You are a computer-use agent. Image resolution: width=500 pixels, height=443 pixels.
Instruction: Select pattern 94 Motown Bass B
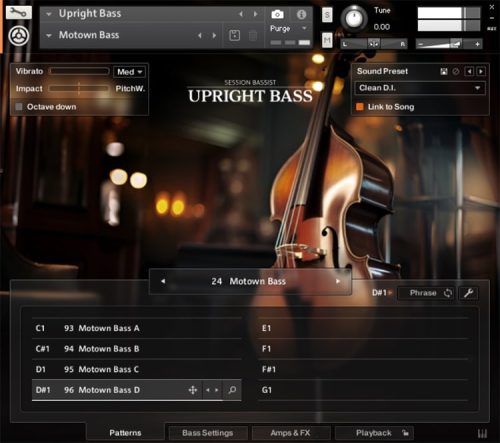[137, 349]
